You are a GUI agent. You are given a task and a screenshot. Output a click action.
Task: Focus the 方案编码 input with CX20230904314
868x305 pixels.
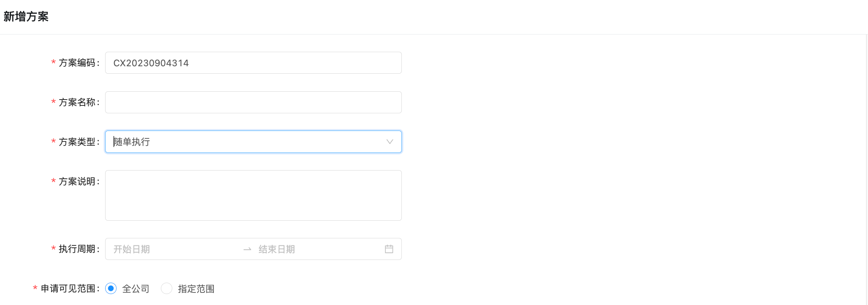[x=253, y=63]
